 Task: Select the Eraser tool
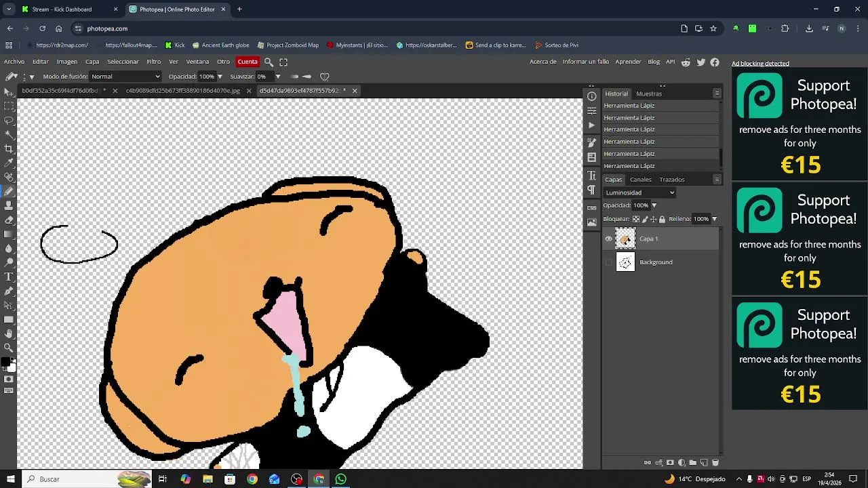tap(9, 220)
